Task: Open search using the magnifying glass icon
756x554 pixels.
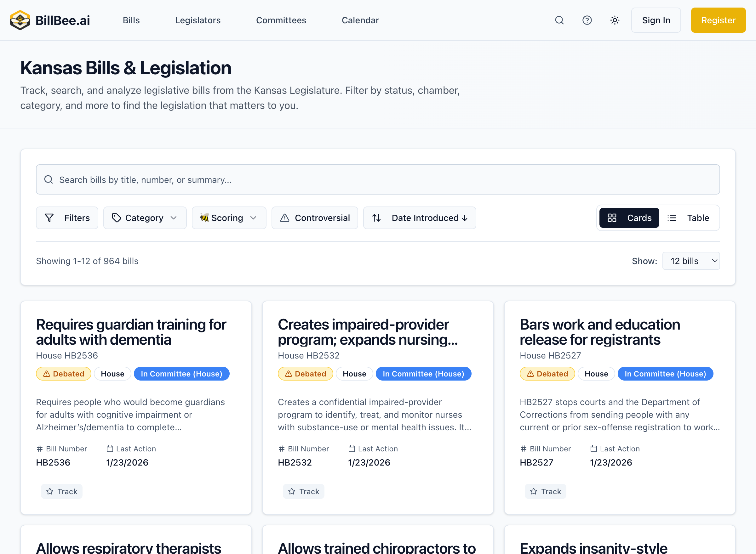Action: (559, 20)
